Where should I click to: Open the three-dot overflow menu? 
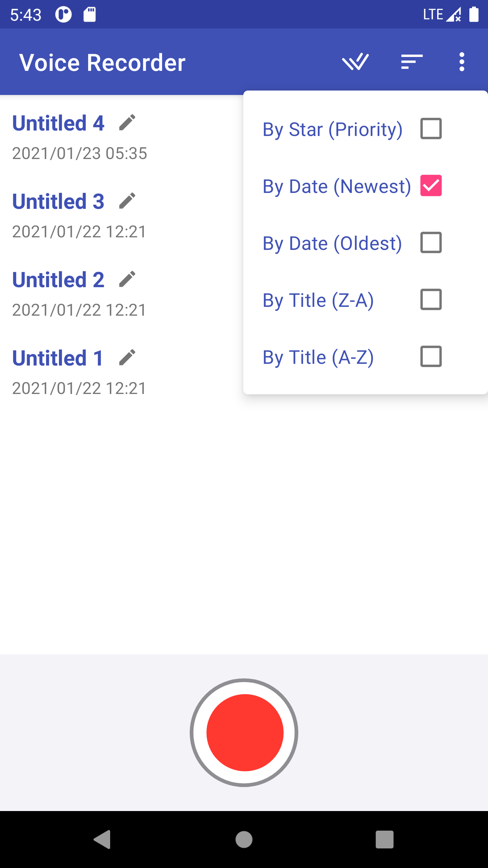(462, 62)
